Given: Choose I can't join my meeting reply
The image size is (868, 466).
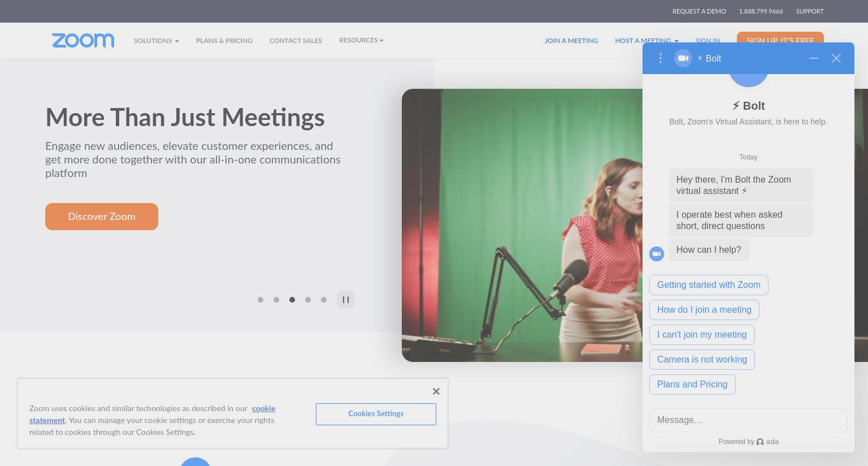Looking at the screenshot, I should [702, 335].
